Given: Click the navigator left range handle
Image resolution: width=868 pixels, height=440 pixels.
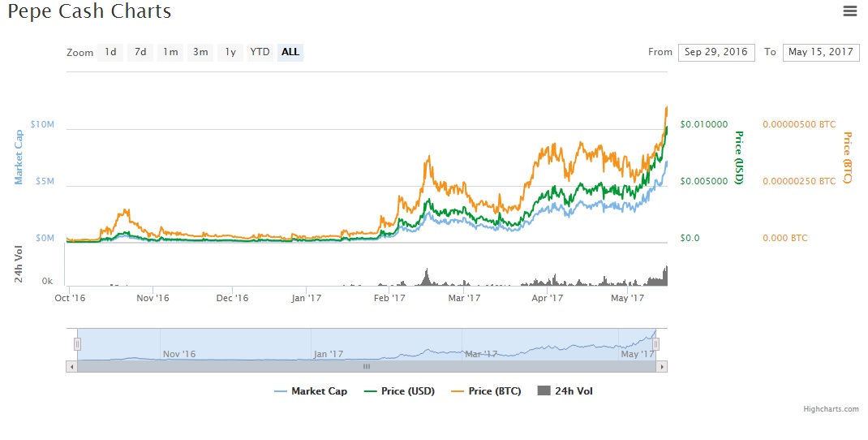Looking at the screenshot, I should (x=78, y=345).
